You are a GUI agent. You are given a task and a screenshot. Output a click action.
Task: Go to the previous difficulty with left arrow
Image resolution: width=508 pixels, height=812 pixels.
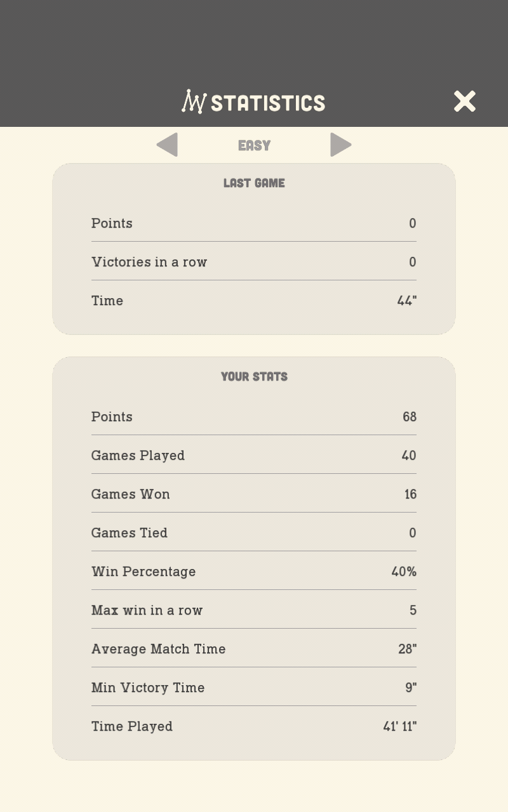pyautogui.click(x=167, y=145)
